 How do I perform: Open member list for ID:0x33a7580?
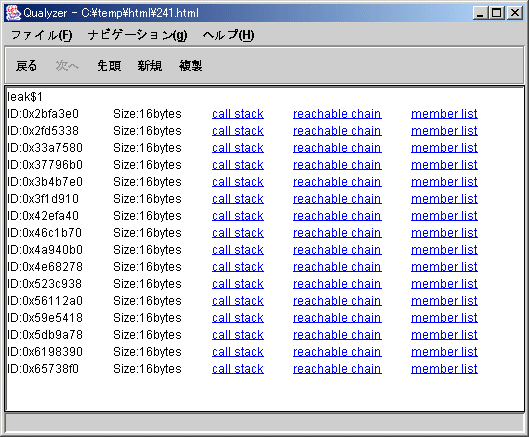click(x=444, y=148)
